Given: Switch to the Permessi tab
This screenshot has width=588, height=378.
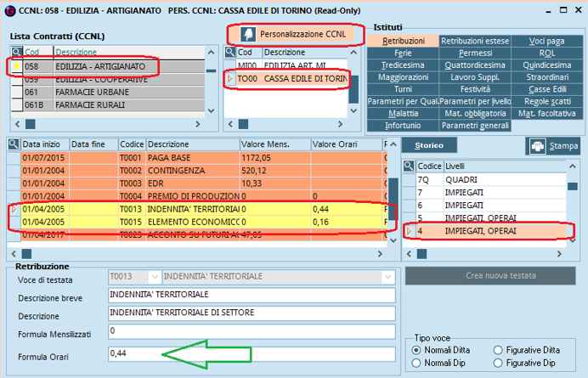Looking at the screenshot, I should tap(475, 53).
